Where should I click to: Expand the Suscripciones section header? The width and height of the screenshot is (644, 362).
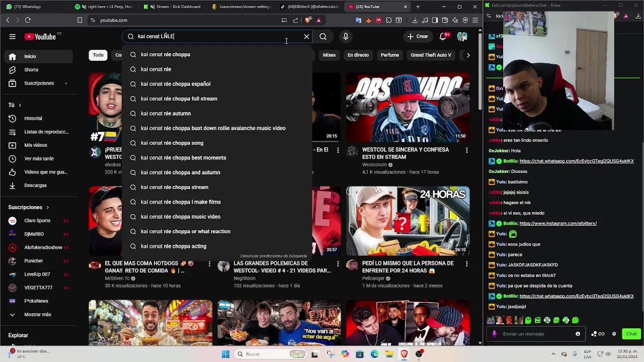click(29, 207)
